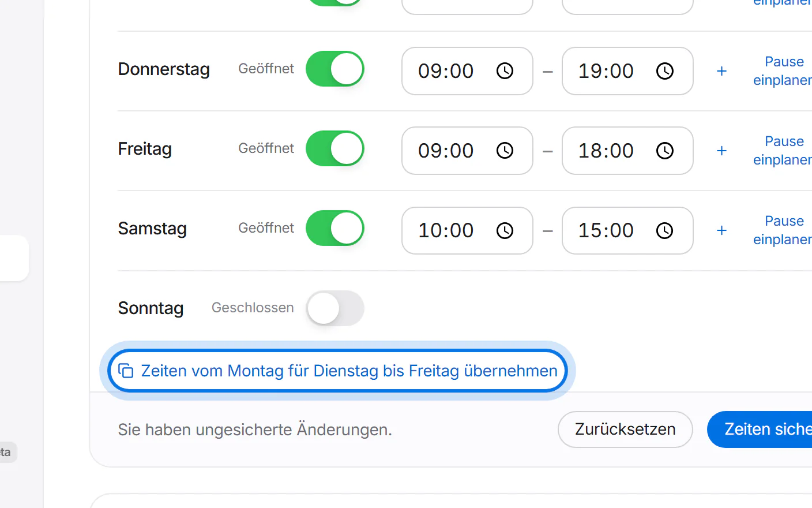Edit Freitag end time 18:00
The height and width of the screenshot is (508, 812).
[x=627, y=151]
